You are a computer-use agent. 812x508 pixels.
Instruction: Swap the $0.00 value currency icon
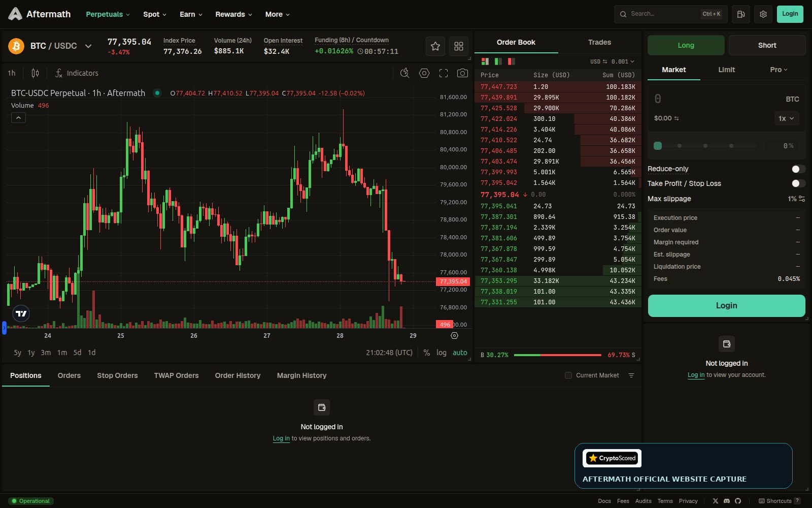click(x=676, y=118)
